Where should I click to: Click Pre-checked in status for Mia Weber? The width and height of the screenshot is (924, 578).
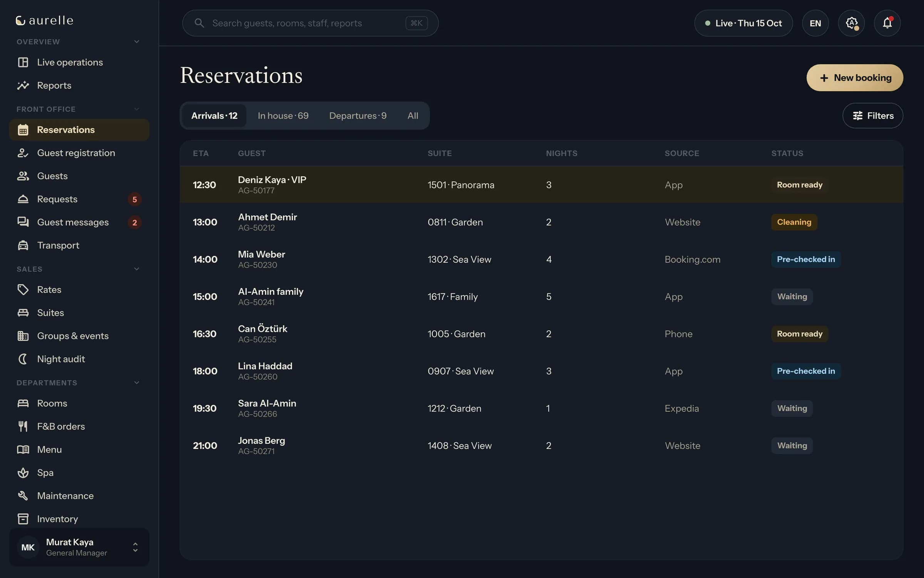(x=806, y=259)
